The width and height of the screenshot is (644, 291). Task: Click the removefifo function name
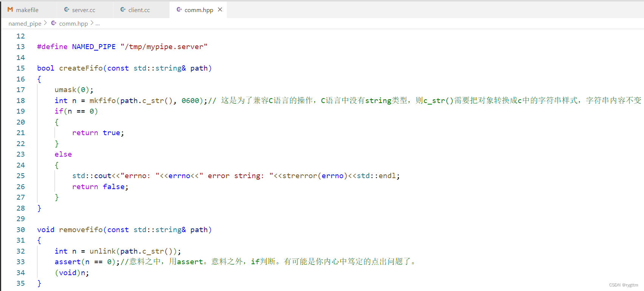coord(81,230)
